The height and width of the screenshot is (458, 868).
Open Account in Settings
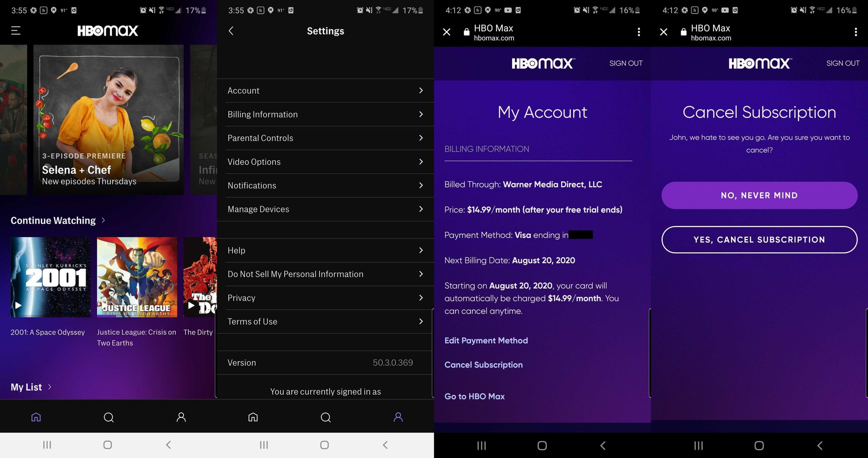pyautogui.click(x=325, y=90)
